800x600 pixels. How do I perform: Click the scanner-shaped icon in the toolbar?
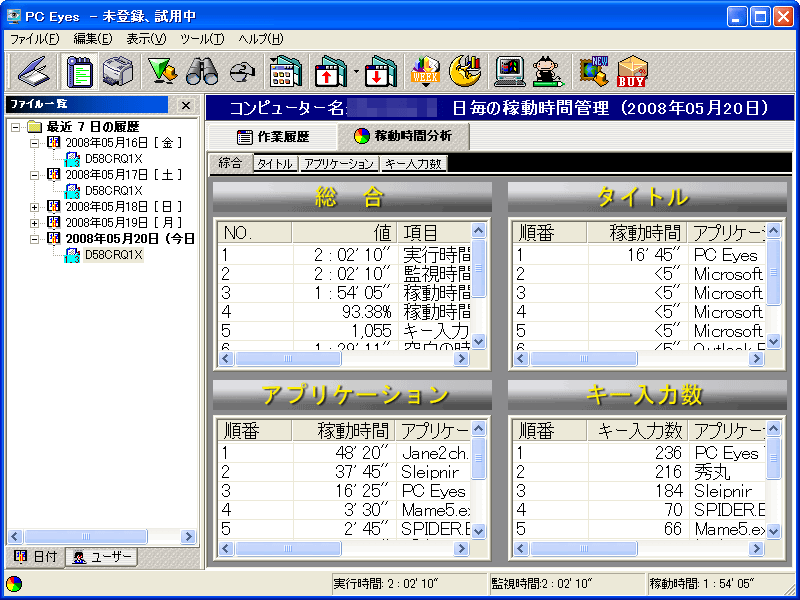point(34,71)
